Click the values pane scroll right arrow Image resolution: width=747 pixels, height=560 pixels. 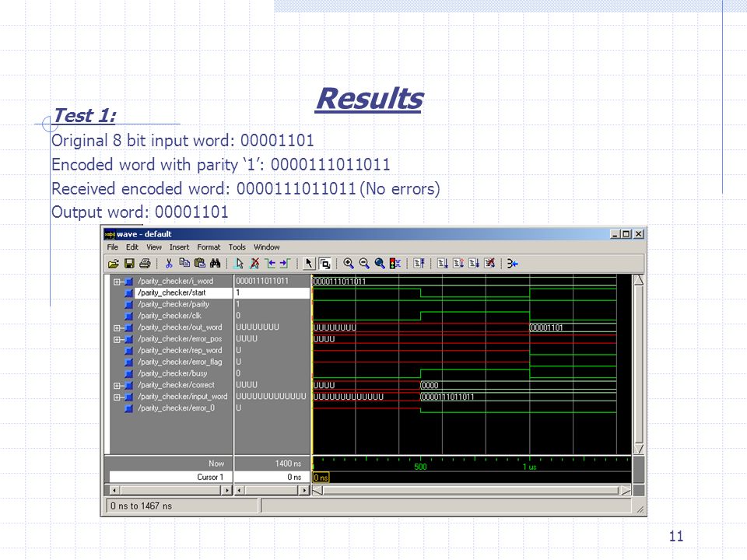point(304,491)
